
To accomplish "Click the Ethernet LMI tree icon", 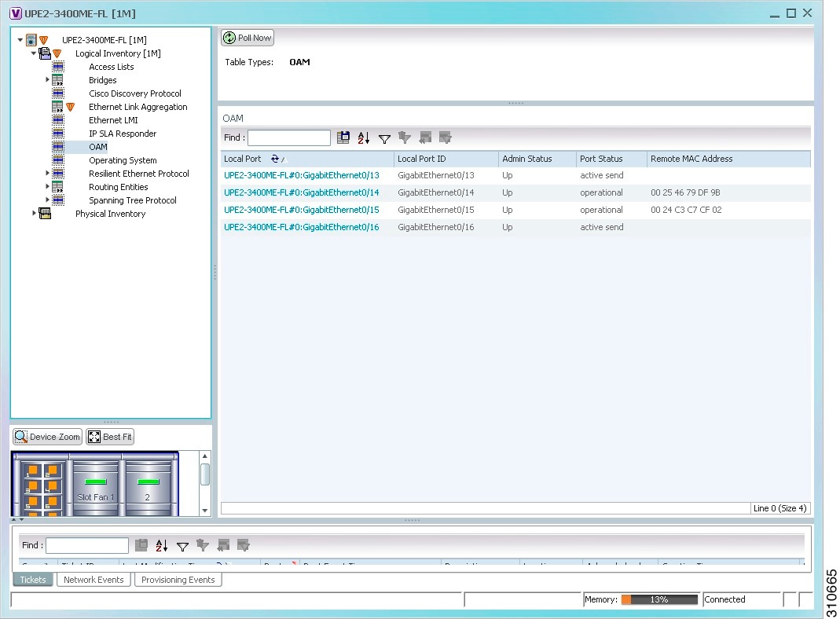I will click(x=58, y=120).
